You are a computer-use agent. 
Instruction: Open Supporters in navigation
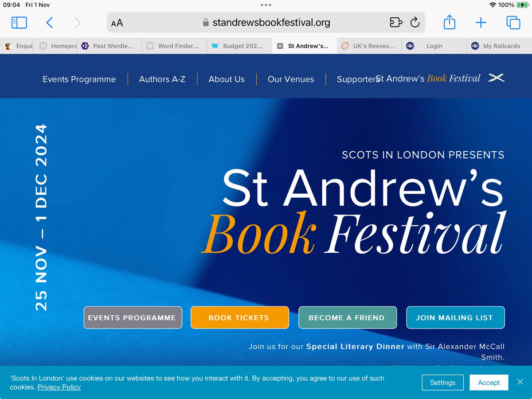coord(357,79)
